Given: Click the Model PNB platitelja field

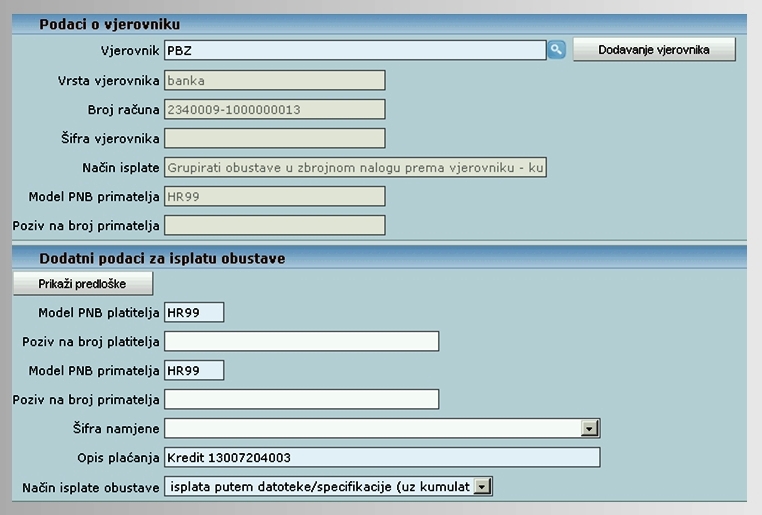Looking at the screenshot, I should (194, 313).
